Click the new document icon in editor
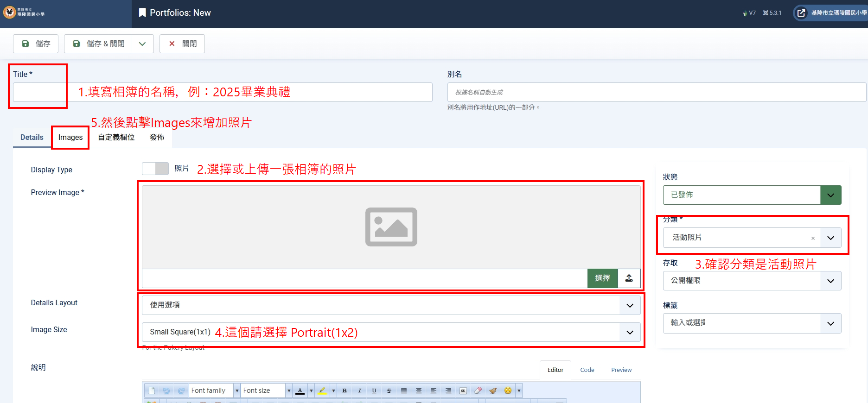The image size is (868, 403). point(152,390)
